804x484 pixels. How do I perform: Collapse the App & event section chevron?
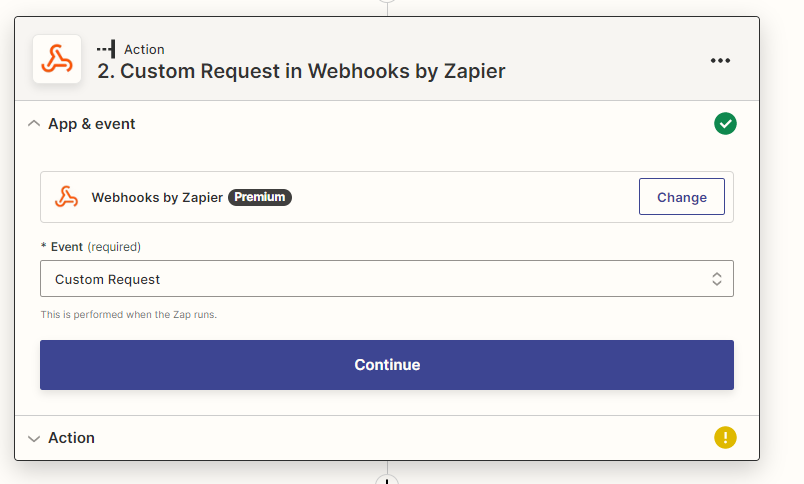point(34,124)
